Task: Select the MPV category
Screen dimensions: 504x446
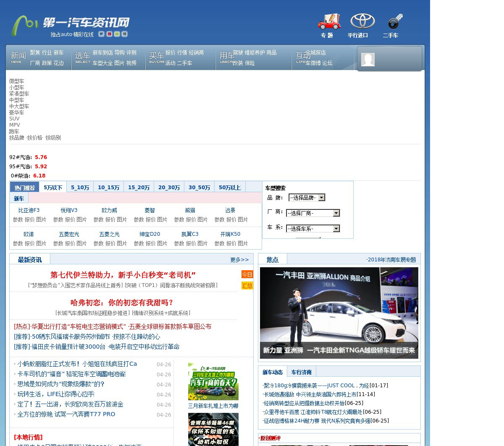Action: click(15, 125)
